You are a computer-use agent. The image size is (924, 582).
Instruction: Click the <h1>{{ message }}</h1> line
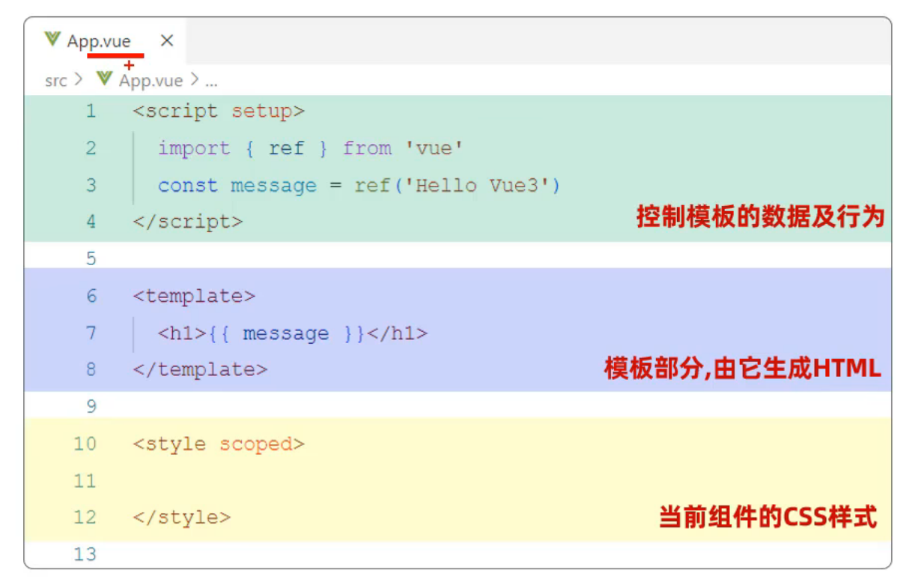point(292,333)
